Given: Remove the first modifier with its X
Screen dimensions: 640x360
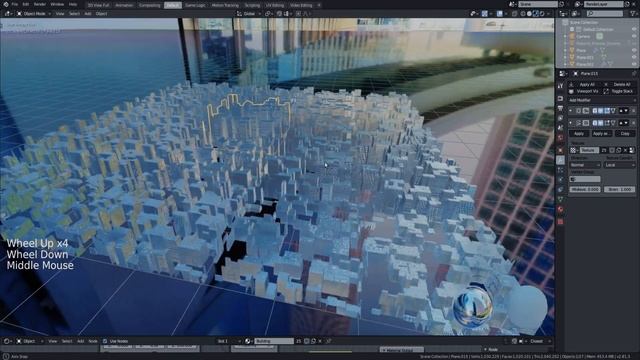Looking at the screenshot, I should pyautogui.click(x=633, y=111).
